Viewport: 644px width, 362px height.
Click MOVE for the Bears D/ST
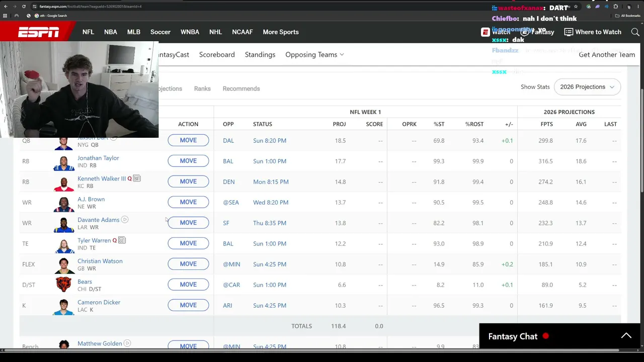188,285
